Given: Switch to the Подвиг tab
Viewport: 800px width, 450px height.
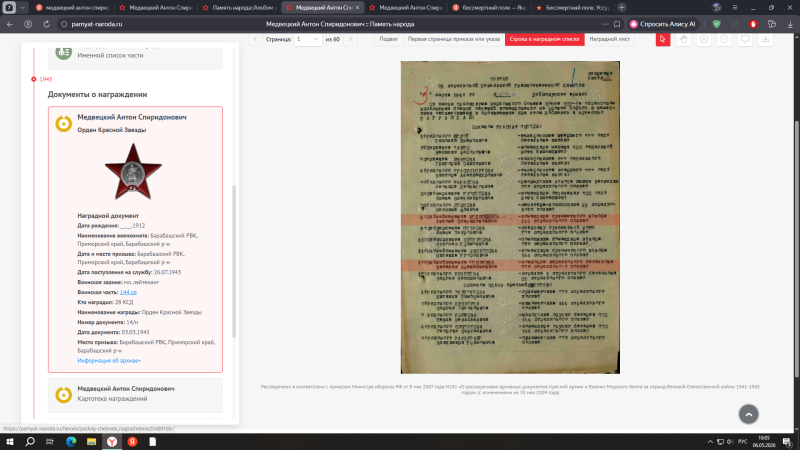Looking at the screenshot, I should click(x=388, y=39).
